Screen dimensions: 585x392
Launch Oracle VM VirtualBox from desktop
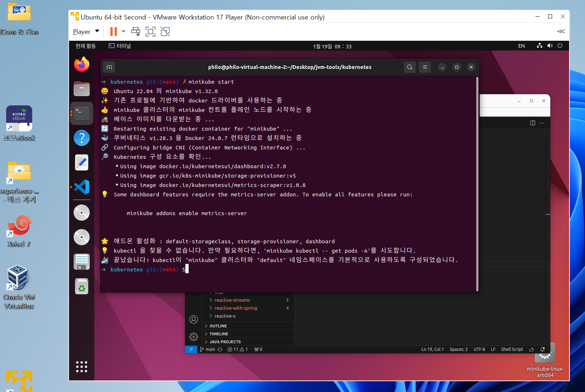tap(19, 288)
